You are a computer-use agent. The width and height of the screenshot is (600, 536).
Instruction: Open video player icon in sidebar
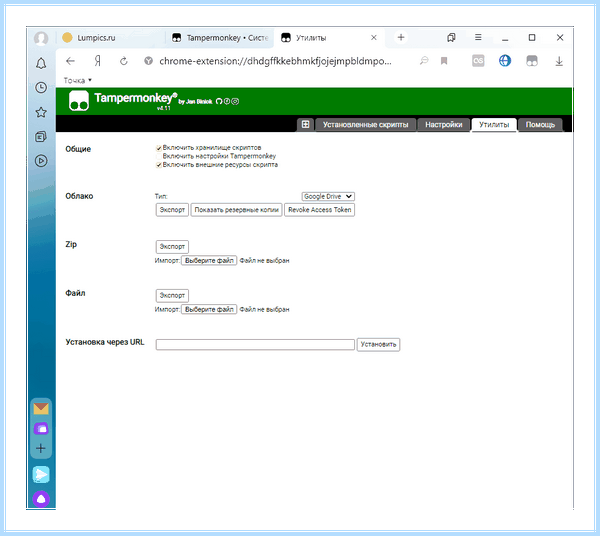coord(41,161)
